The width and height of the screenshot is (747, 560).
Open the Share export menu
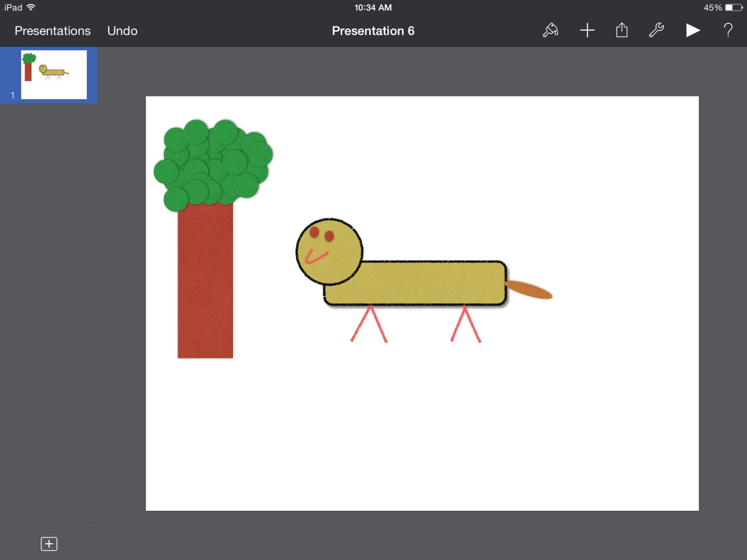(x=622, y=30)
